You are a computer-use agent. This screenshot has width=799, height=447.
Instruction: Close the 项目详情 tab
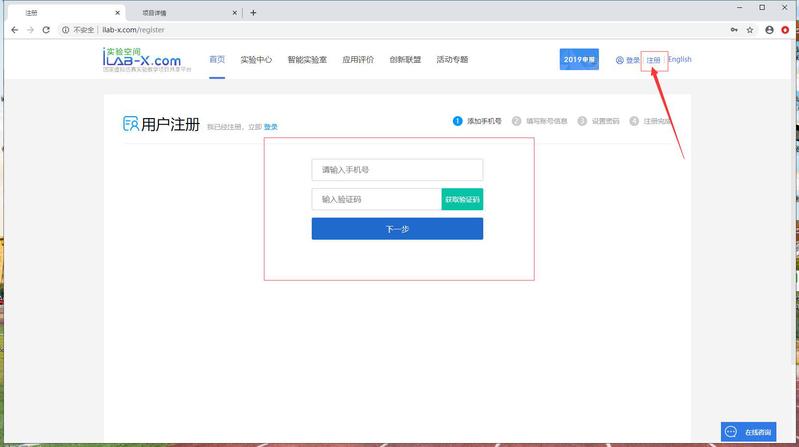pyautogui.click(x=235, y=13)
